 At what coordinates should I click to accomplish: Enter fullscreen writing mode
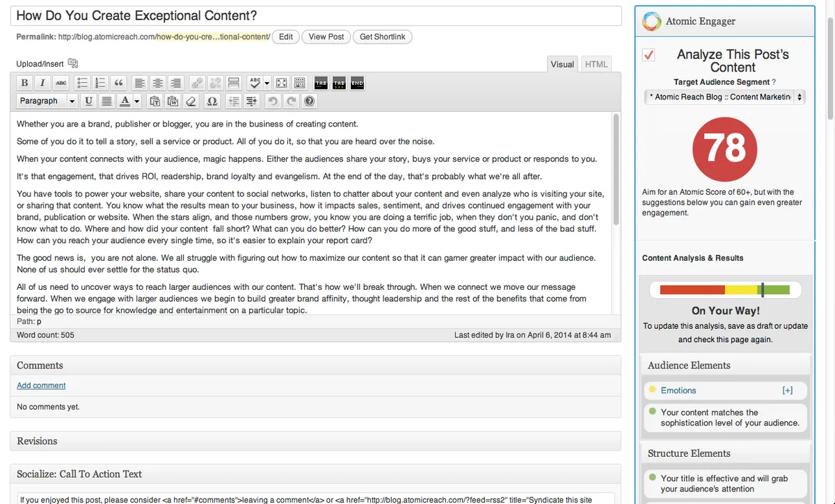coord(282,83)
